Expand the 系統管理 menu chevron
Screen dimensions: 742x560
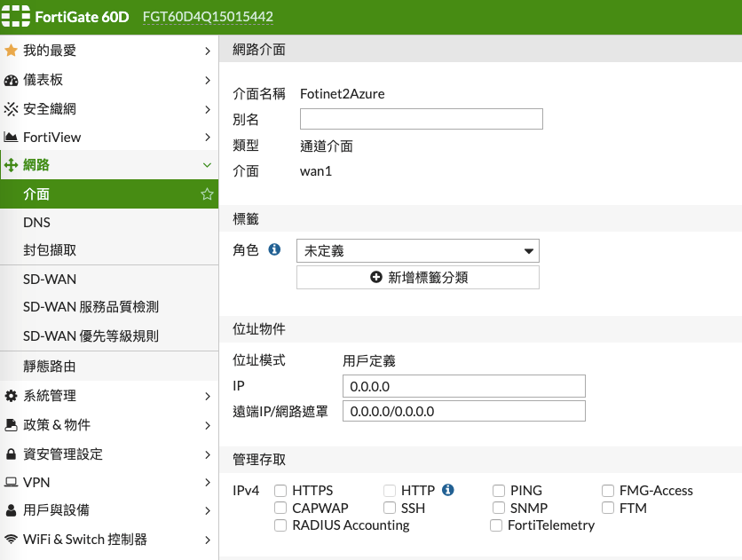click(208, 396)
